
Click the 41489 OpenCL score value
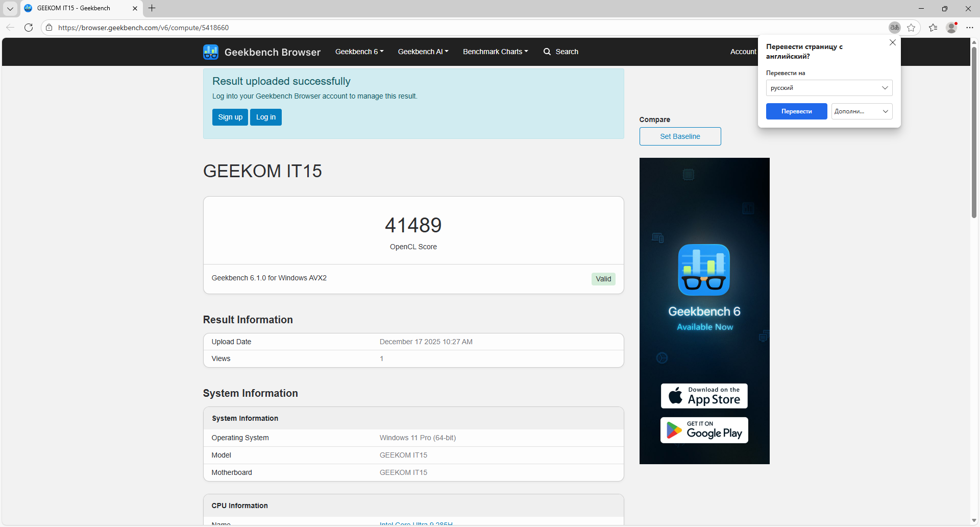413,225
